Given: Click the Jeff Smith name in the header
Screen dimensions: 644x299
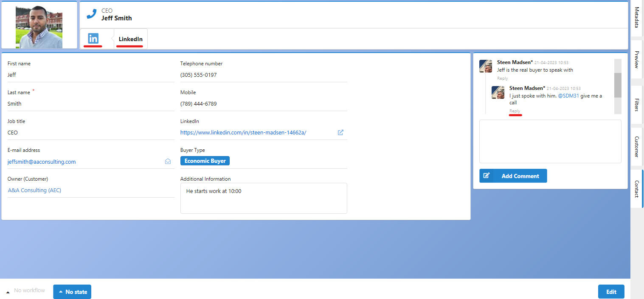Looking at the screenshot, I should pos(116,18).
